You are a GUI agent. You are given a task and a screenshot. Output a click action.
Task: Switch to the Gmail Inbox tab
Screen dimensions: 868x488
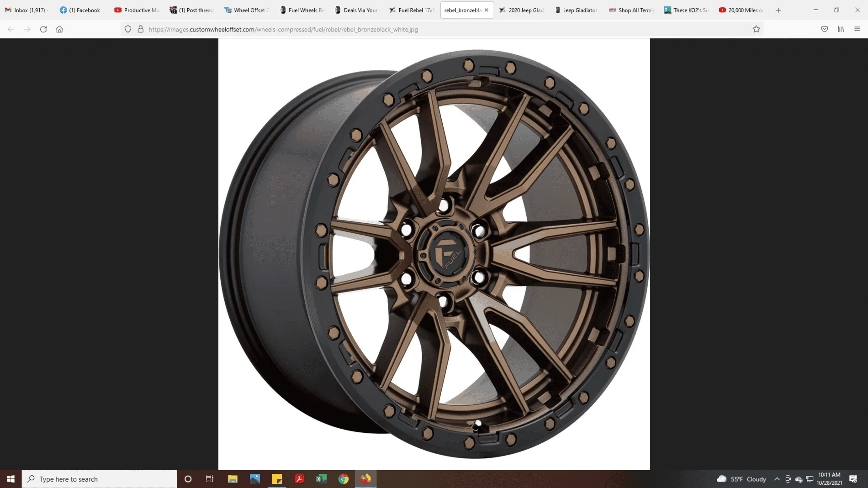coord(27,10)
